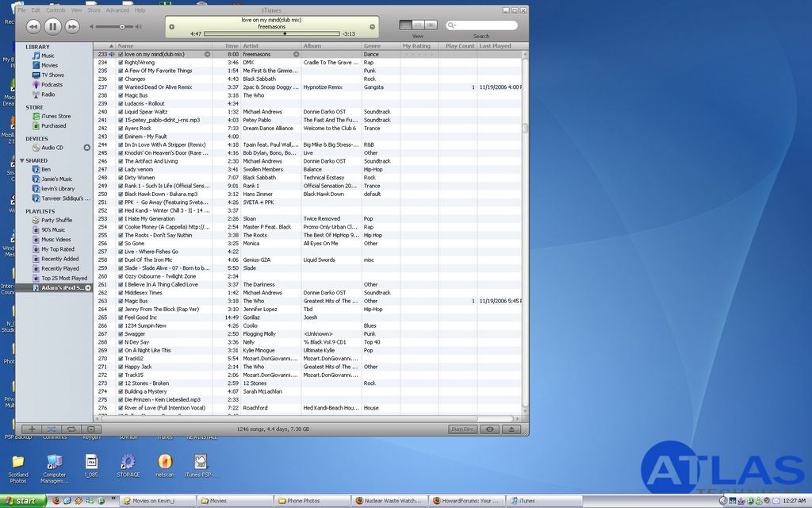
Task: Toggle repeat playback button
Action: click(71, 429)
